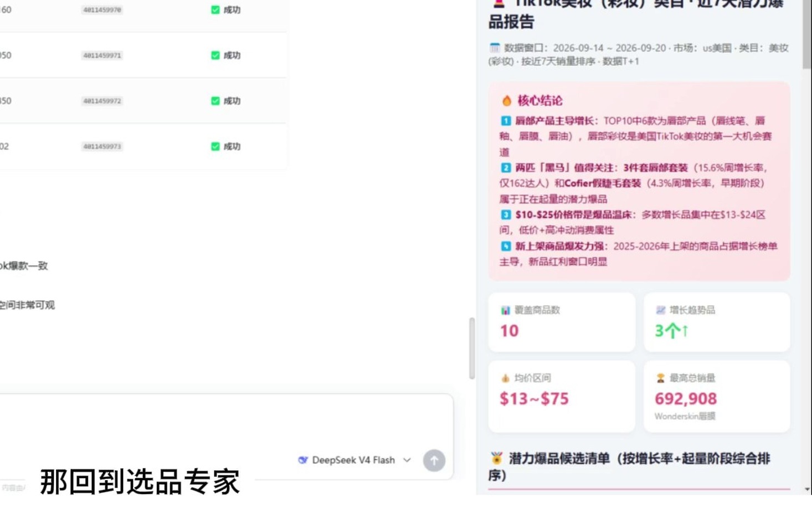Click the send arrow button
812x518 pixels.
point(434,460)
